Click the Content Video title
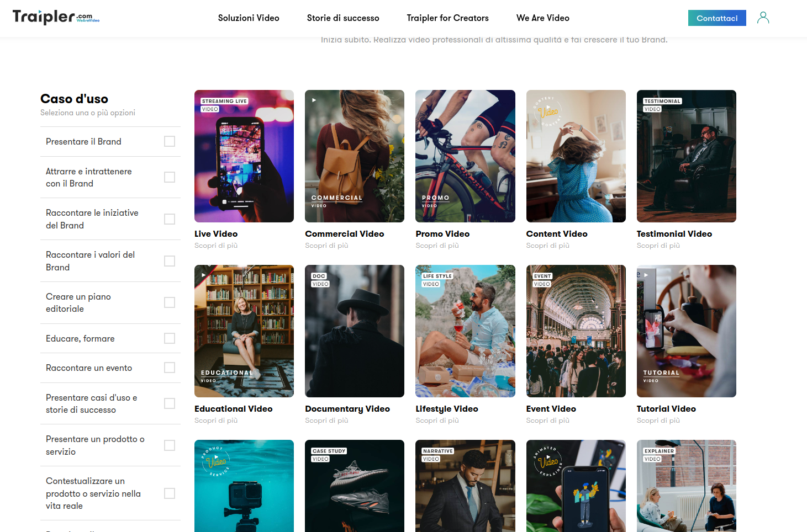This screenshot has width=807, height=532. pos(557,234)
